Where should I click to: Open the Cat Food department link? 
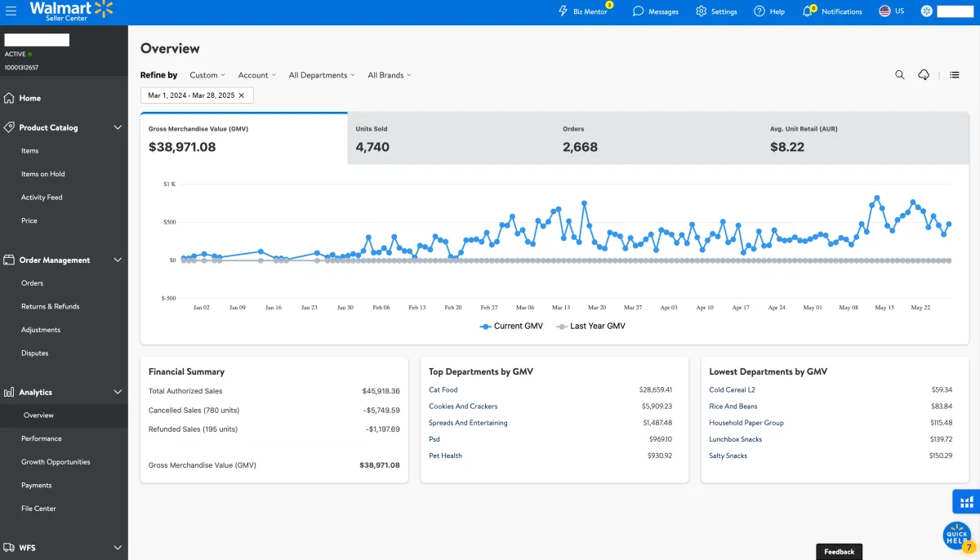click(443, 390)
